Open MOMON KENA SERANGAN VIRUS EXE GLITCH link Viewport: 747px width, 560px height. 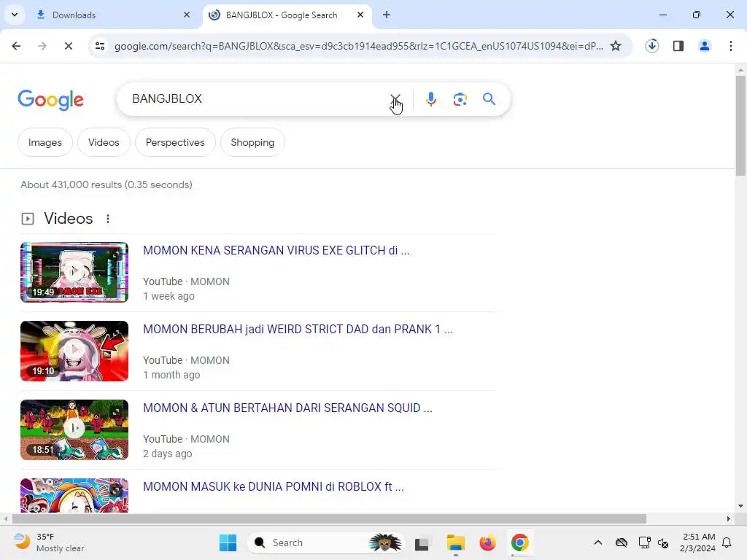click(276, 251)
